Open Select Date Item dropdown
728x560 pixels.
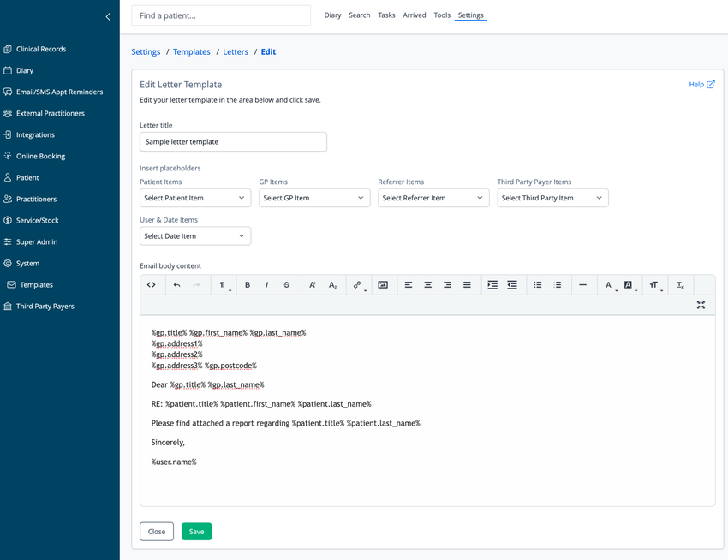point(195,235)
